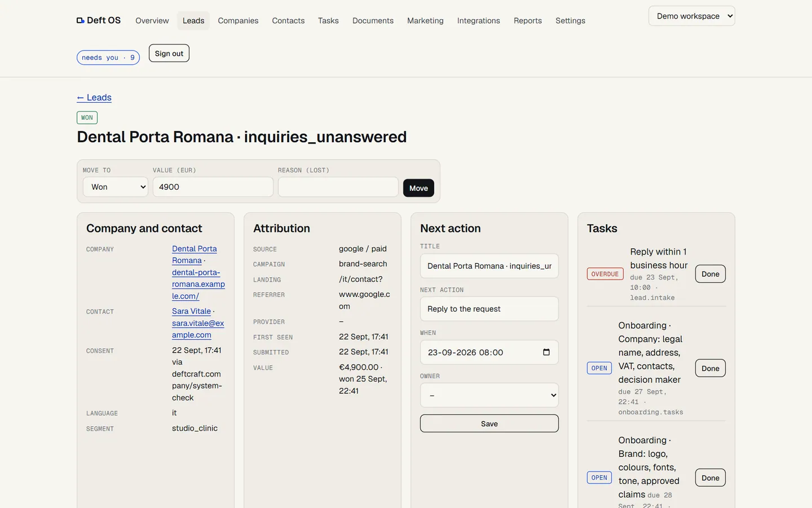Click the €4,900.00 value text
Screen dimensions: 812x508
click(x=359, y=367)
